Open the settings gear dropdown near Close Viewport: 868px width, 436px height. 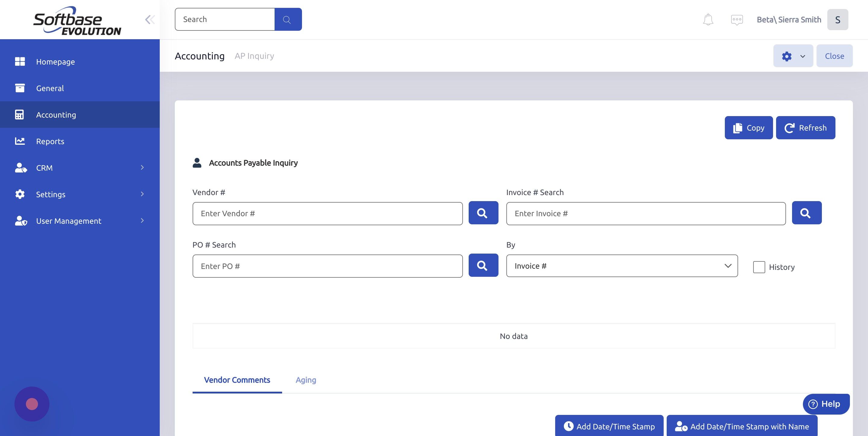pyautogui.click(x=793, y=56)
